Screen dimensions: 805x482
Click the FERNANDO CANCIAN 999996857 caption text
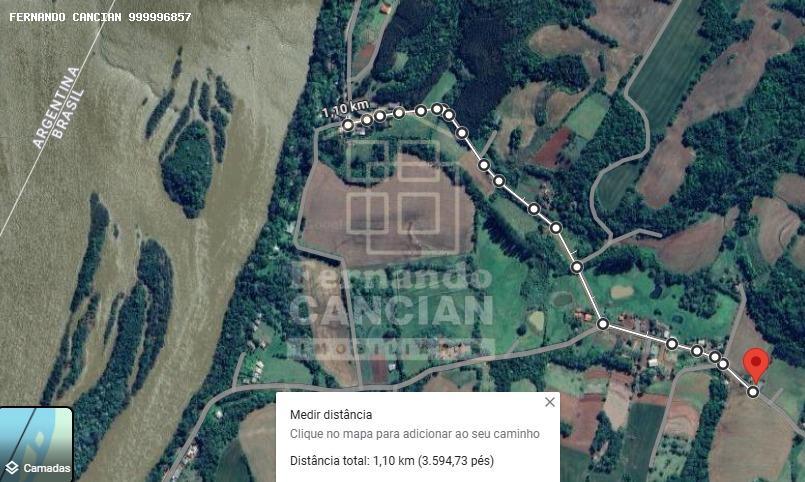tap(100, 17)
